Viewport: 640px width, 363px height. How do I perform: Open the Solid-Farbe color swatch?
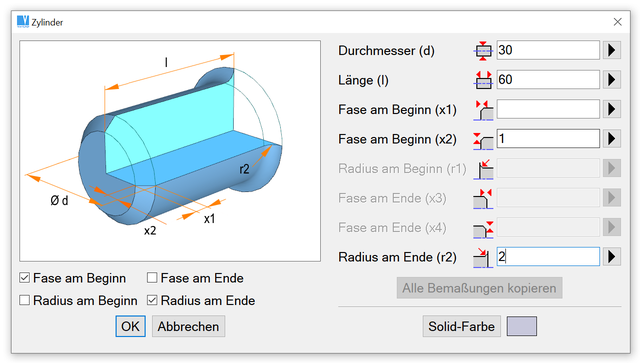522,326
